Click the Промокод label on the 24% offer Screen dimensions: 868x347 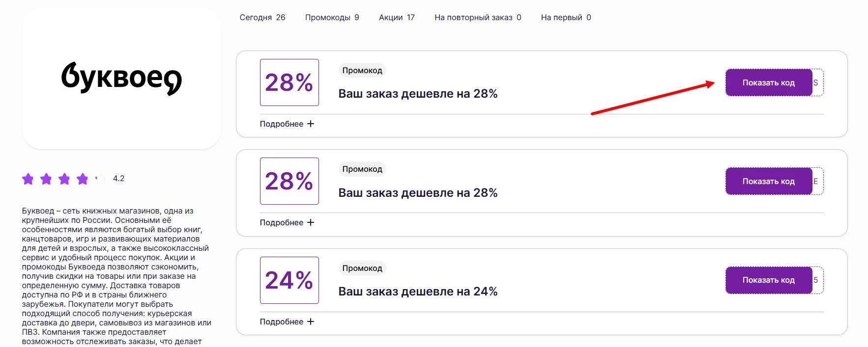363,268
